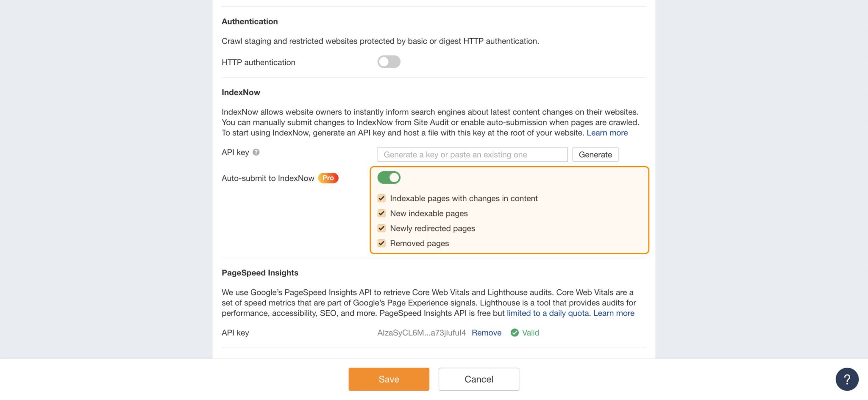Image resolution: width=868 pixels, height=400 pixels.
Task: Save the audit settings
Action: pos(388,379)
